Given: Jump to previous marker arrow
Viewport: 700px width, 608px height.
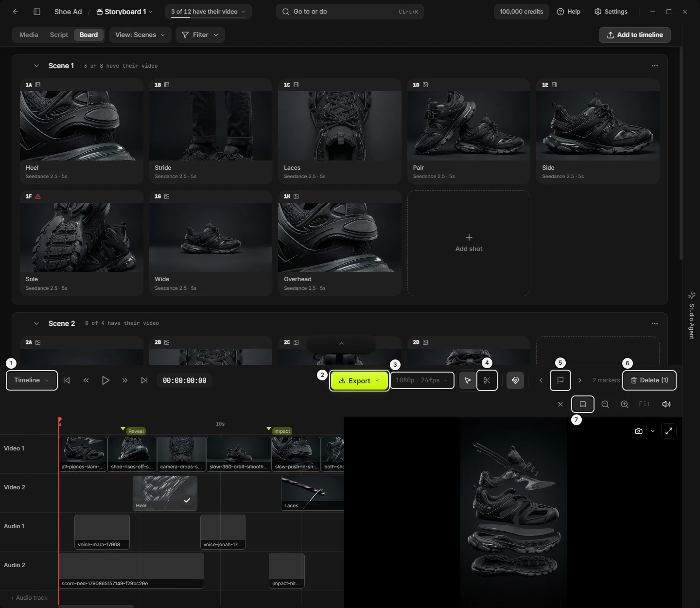Looking at the screenshot, I should click(541, 380).
